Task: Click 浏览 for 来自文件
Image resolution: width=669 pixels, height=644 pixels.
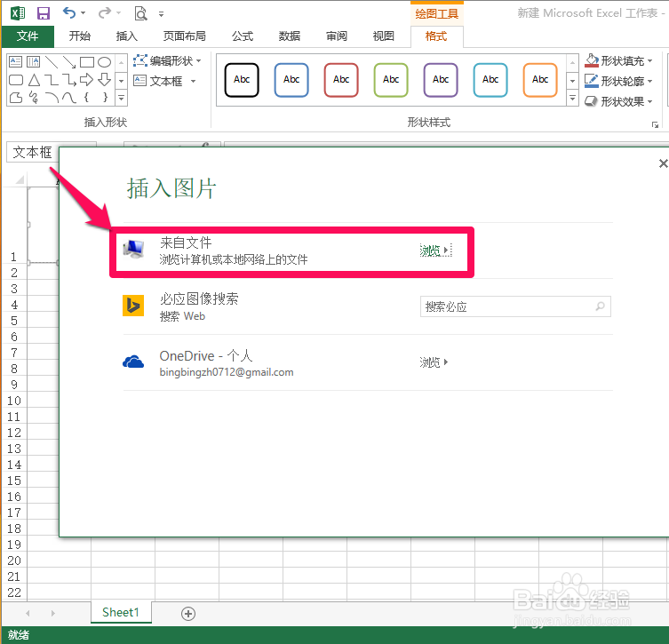Action: [x=435, y=250]
